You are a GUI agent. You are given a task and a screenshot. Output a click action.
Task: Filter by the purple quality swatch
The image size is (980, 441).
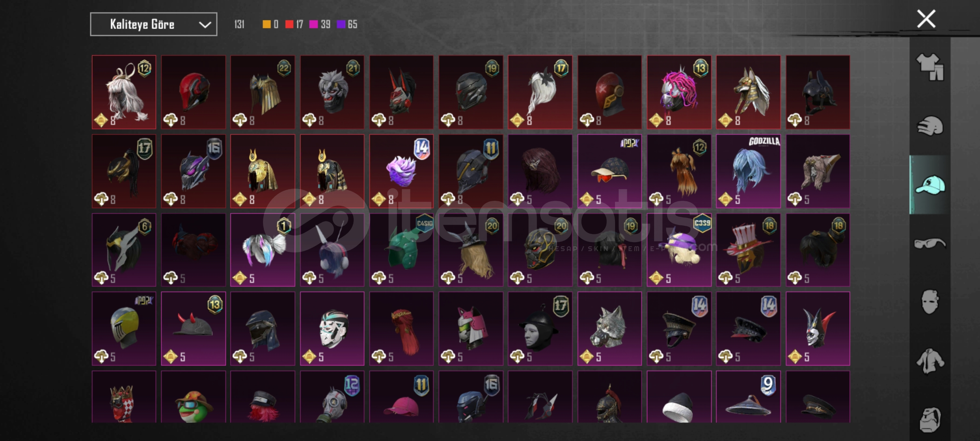pos(341,24)
